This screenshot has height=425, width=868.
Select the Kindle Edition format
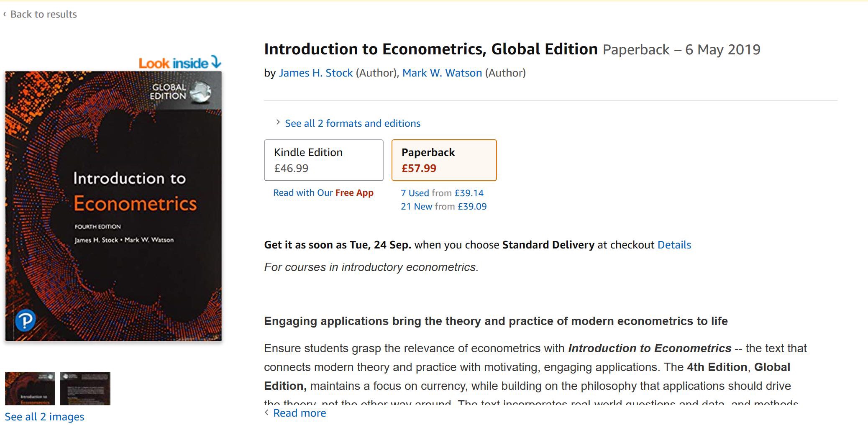pyautogui.click(x=323, y=160)
